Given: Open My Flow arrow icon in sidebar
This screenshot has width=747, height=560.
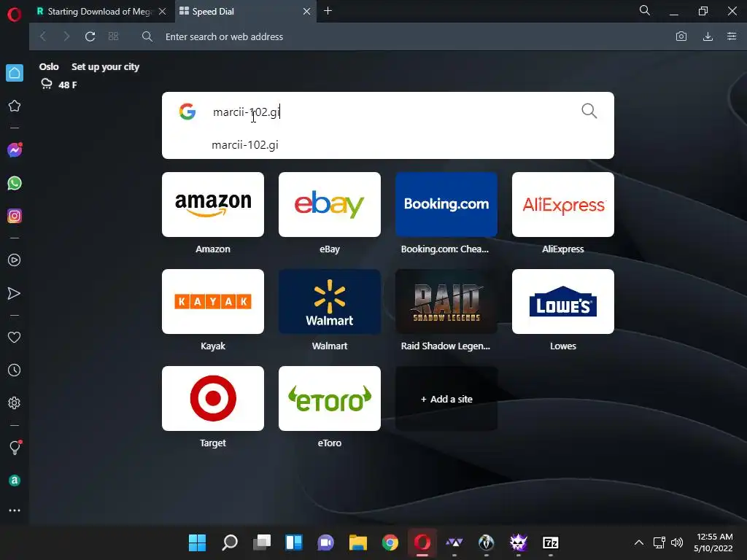Looking at the screenshot, I should [x=15, y=293].
